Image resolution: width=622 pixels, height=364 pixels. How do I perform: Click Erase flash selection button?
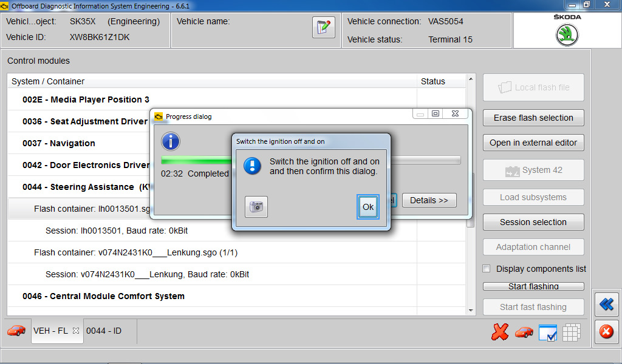pos(533,118)
